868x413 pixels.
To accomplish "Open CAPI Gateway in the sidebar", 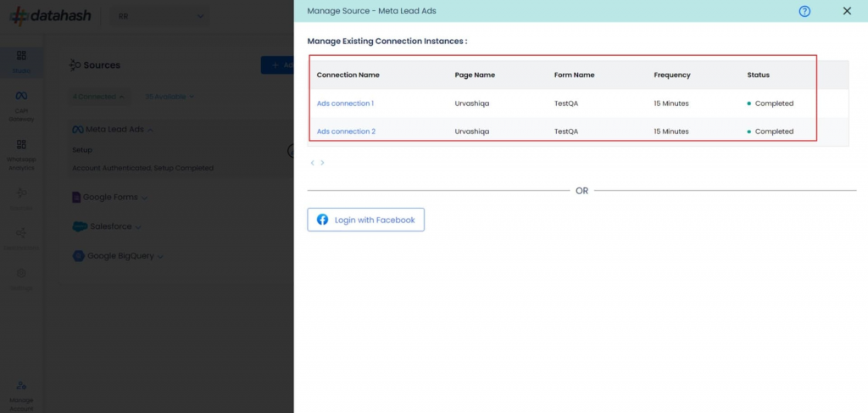I will (21, 107).
